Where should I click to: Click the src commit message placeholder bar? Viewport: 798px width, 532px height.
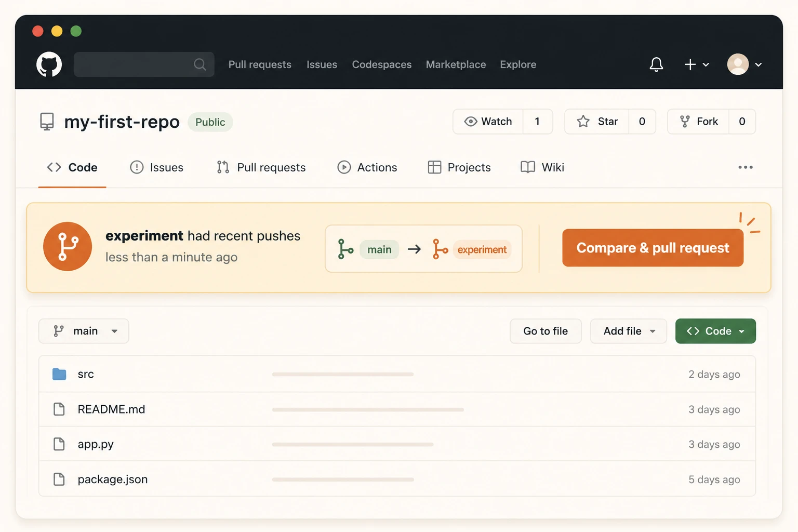point(343,374)
